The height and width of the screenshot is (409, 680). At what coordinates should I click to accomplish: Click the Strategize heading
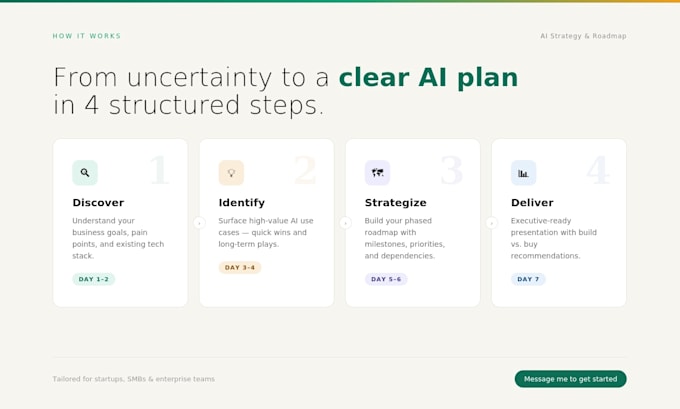coord(396,203)
